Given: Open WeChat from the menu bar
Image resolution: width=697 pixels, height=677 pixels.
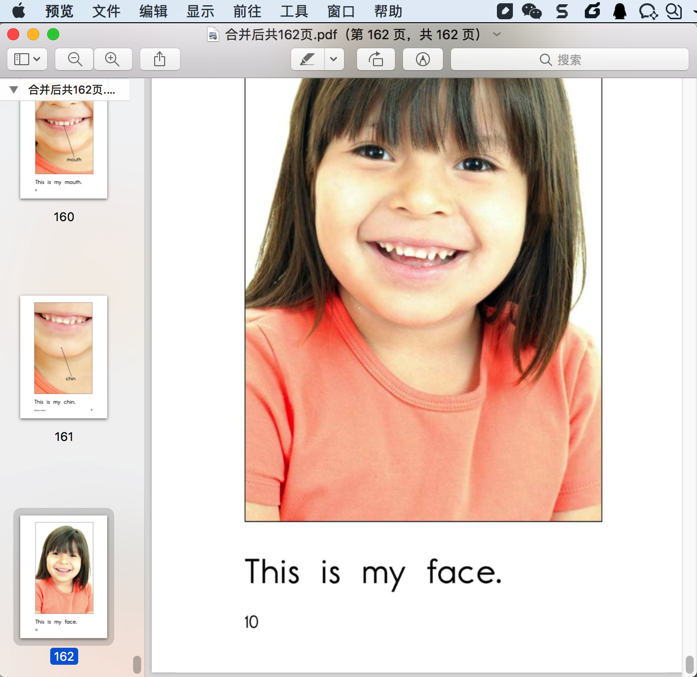Looking at the screenshot, I should (x=532, y=12).
